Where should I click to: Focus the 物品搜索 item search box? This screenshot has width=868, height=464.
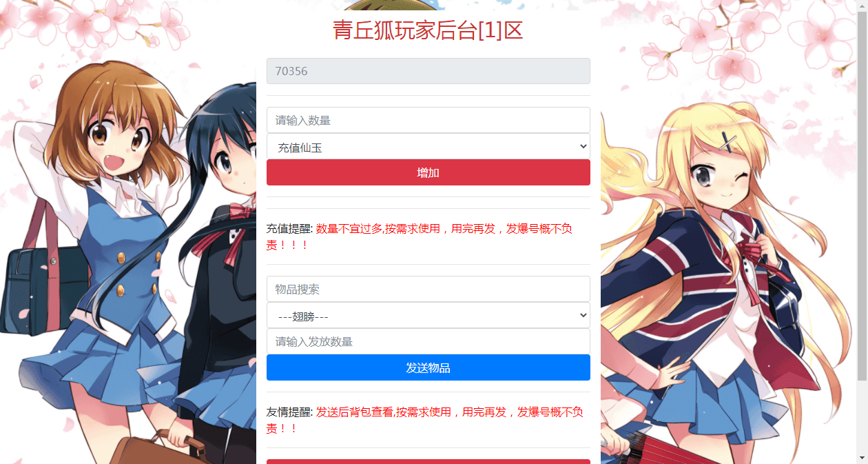tap(428, 289)
